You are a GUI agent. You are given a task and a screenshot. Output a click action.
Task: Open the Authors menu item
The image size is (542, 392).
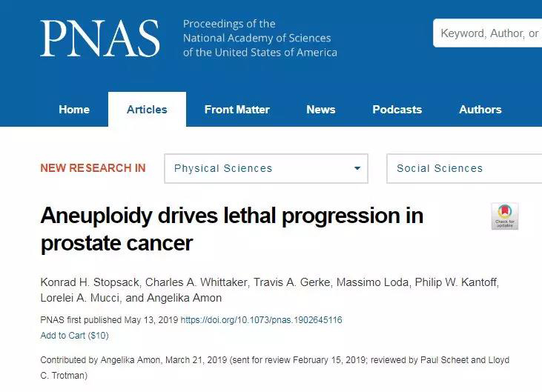[480, 110]
